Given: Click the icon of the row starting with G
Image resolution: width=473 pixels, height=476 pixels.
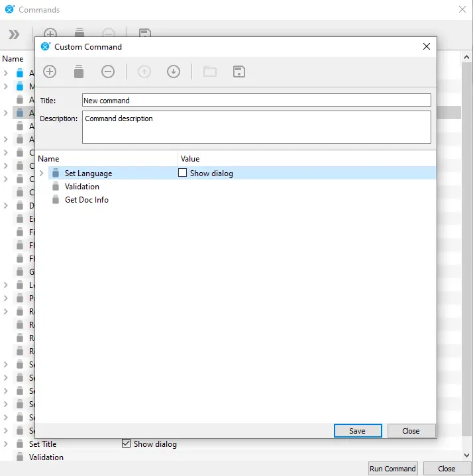Looking at the screenshot, I should tap(20, 271).
